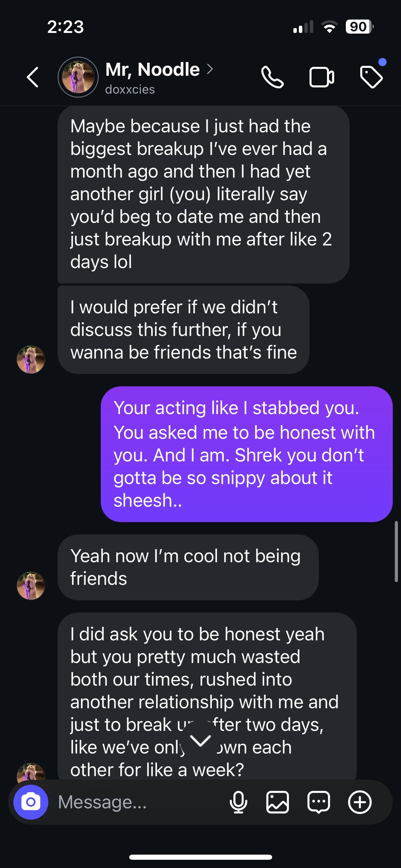Tap the chat scrollbar on the right edge
401x868 pixels.
click(396, 551)
